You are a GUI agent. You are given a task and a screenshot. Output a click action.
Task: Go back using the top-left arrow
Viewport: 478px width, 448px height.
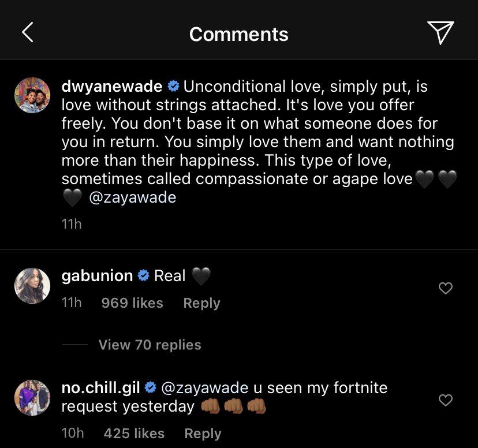[x=27, y=33]
